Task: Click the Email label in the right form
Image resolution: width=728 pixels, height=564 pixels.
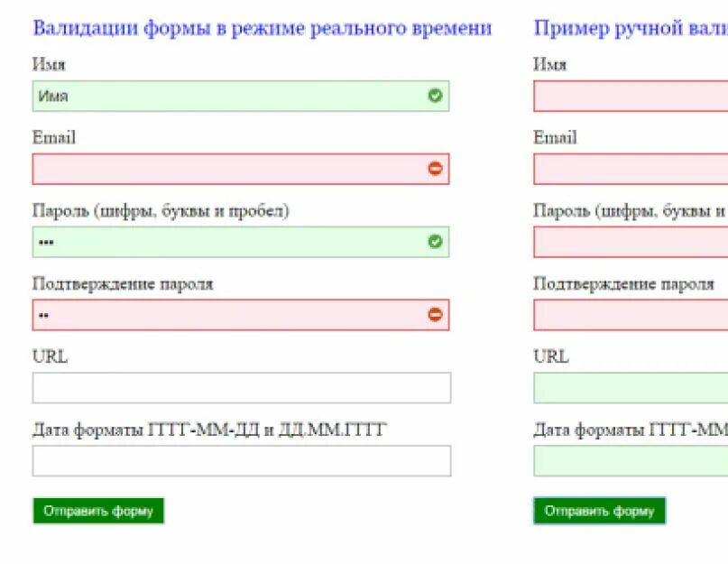Action: coord(555,137)
